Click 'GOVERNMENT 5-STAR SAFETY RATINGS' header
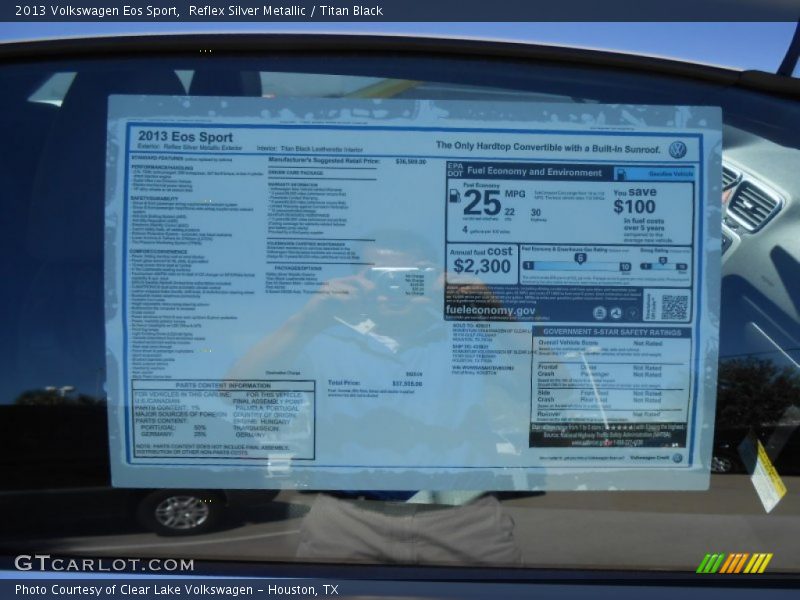Viewport: 800px width, 600px height. pyautogui.click(x=612, y=332)
